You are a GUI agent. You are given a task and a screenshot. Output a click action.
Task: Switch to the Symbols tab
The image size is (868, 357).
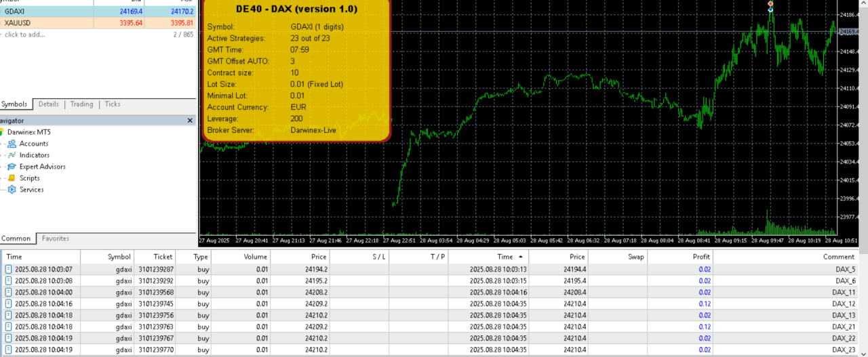coord(14,104)
